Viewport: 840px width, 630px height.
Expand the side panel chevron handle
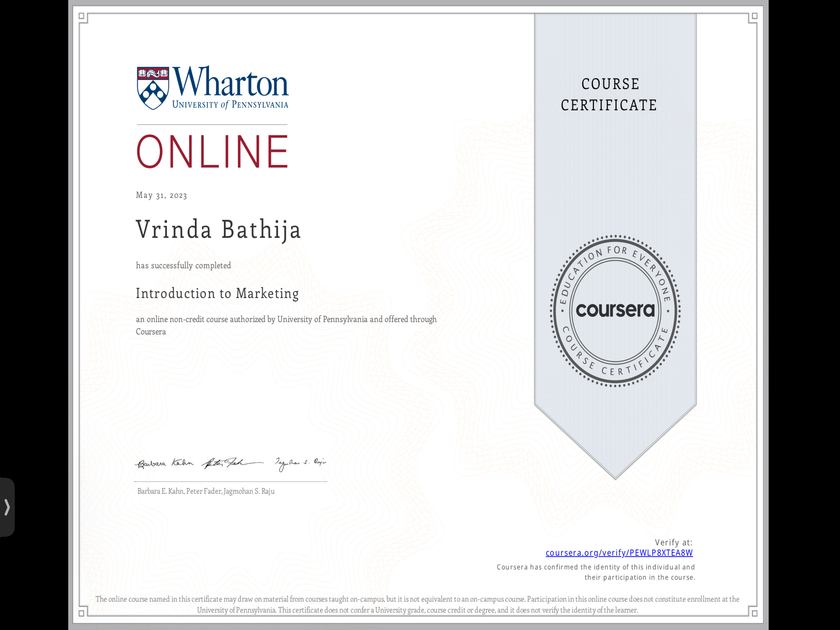(7, 507)
